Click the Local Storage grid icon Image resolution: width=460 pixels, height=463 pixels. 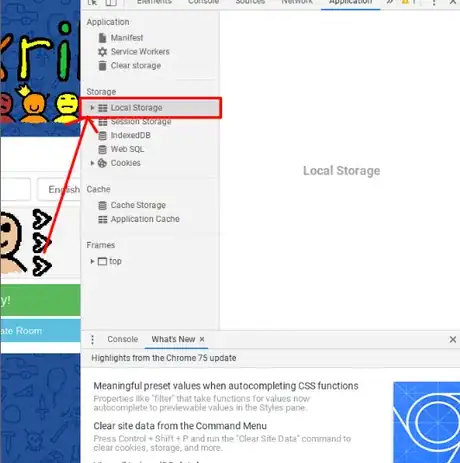click(103, 108)
